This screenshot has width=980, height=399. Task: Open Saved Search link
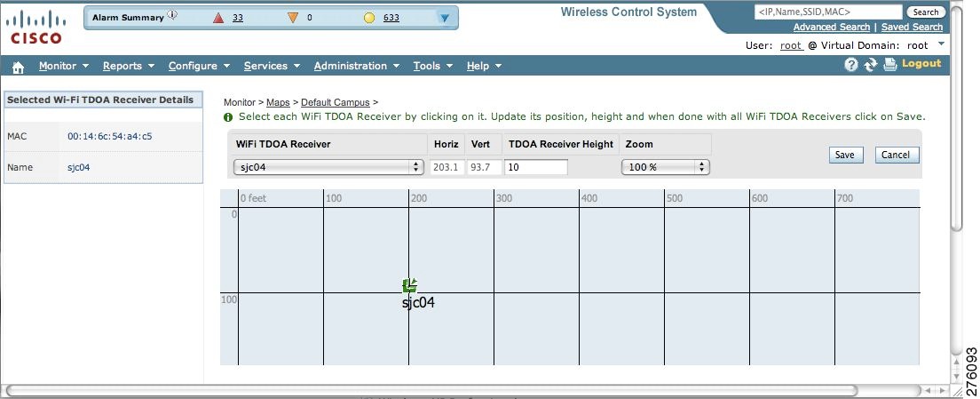912,27
